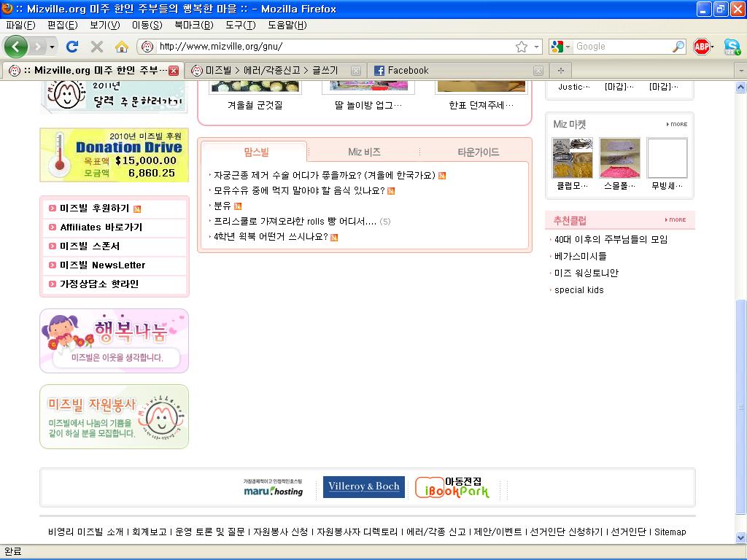This screenshot has width=747, height=560.
Task: Click the Donation Drive banner
Action: coord(114,155)
